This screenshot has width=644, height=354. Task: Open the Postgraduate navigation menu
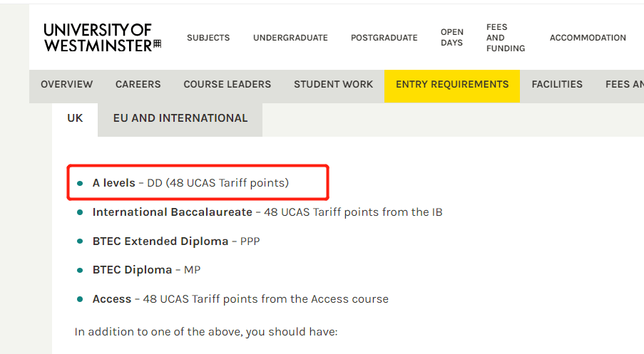[384, 38]
